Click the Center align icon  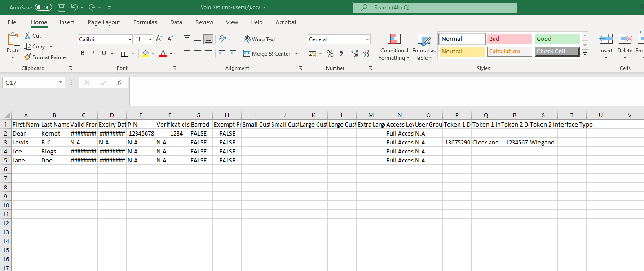[x=198, y=53]
